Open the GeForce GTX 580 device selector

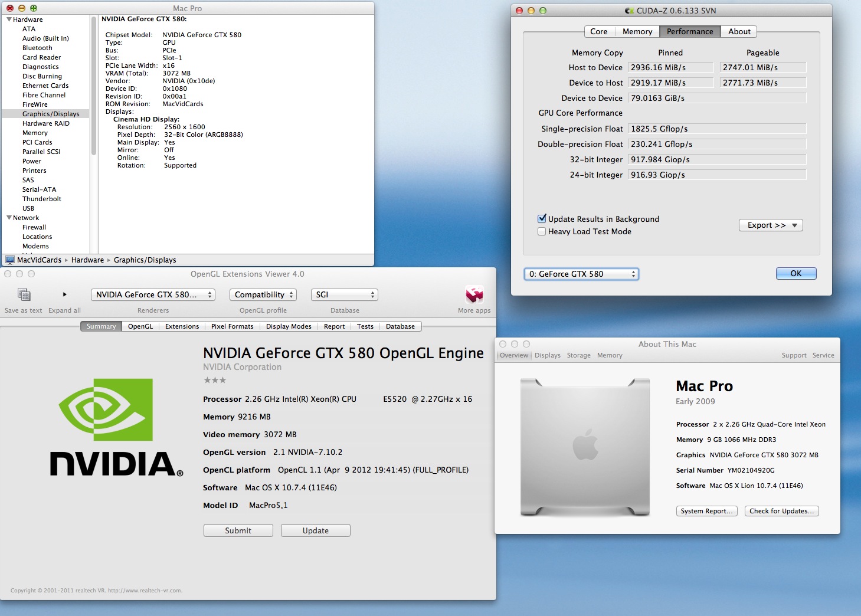coord(581,274)
